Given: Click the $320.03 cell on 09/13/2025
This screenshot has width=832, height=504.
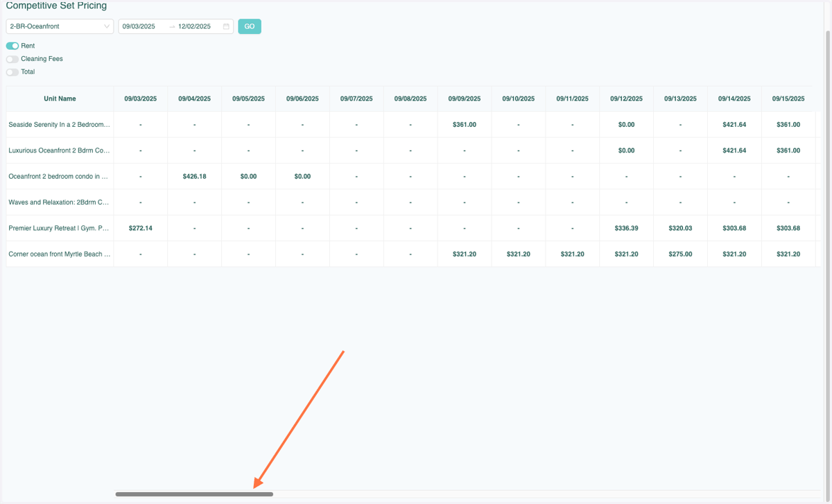Looking at the screenshot, I should 681,228.
